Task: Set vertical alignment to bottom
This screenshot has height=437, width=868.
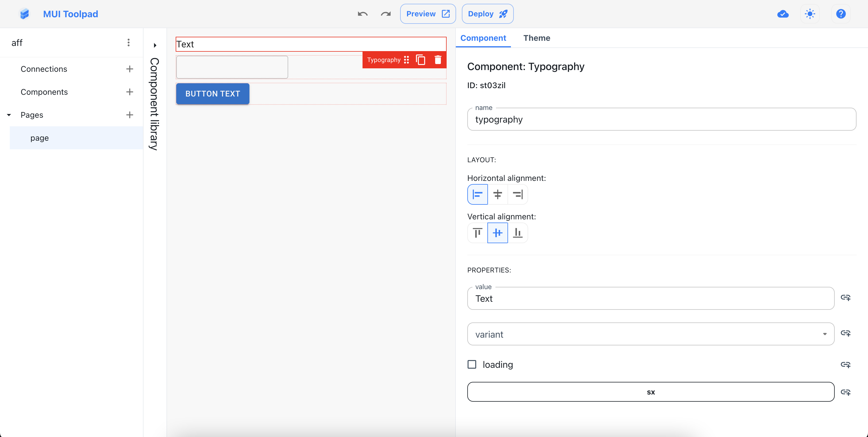Action: 518,233
